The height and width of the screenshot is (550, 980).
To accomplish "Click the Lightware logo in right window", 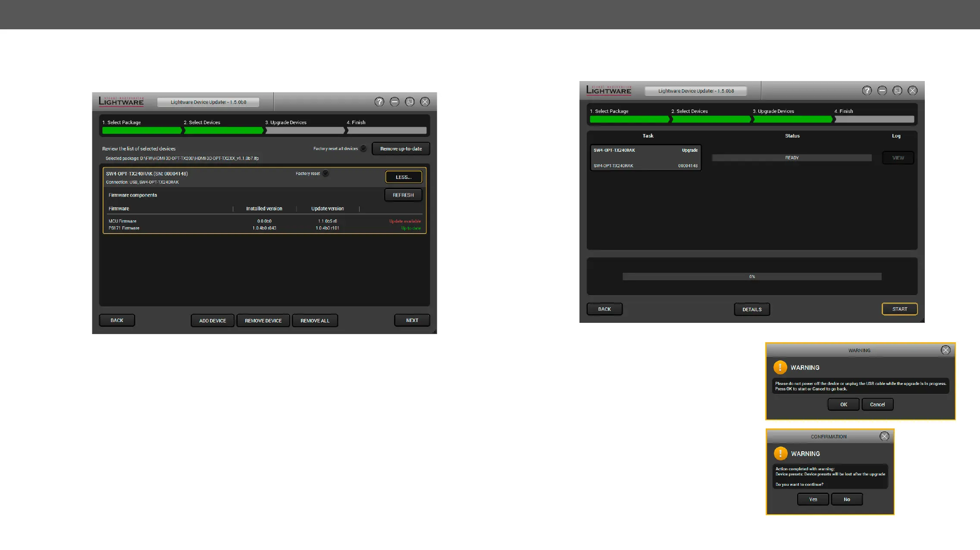I will tap(609, 90).
